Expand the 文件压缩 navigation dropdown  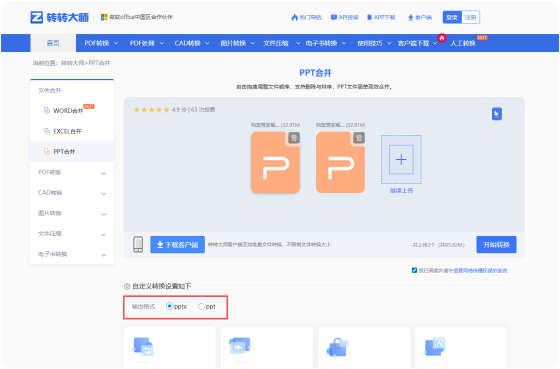pyautogui.click(x=282, y=43)
